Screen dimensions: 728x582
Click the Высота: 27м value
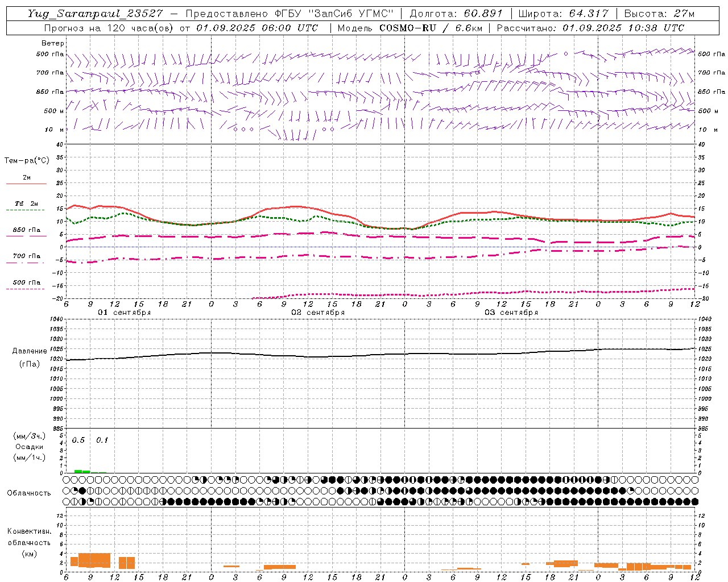(659, 14)
